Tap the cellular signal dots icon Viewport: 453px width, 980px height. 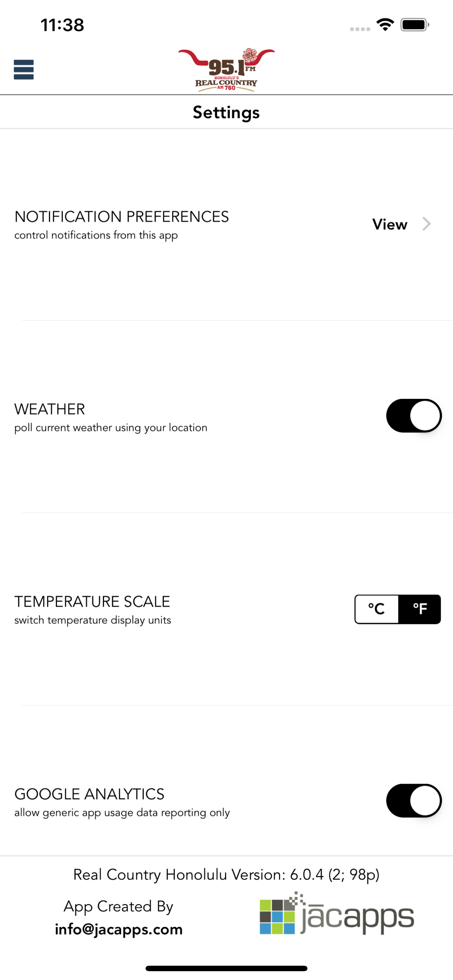click(360, 29)
